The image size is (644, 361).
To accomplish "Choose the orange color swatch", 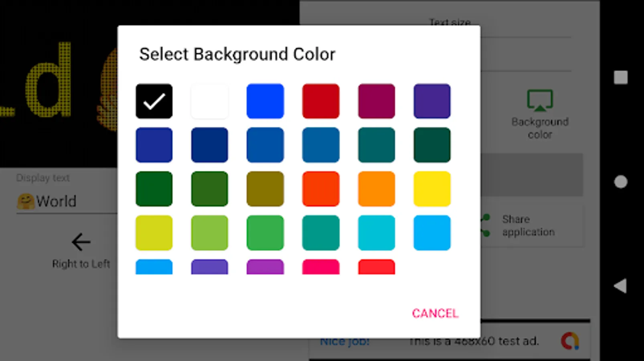I will click(x=376, y=189).
